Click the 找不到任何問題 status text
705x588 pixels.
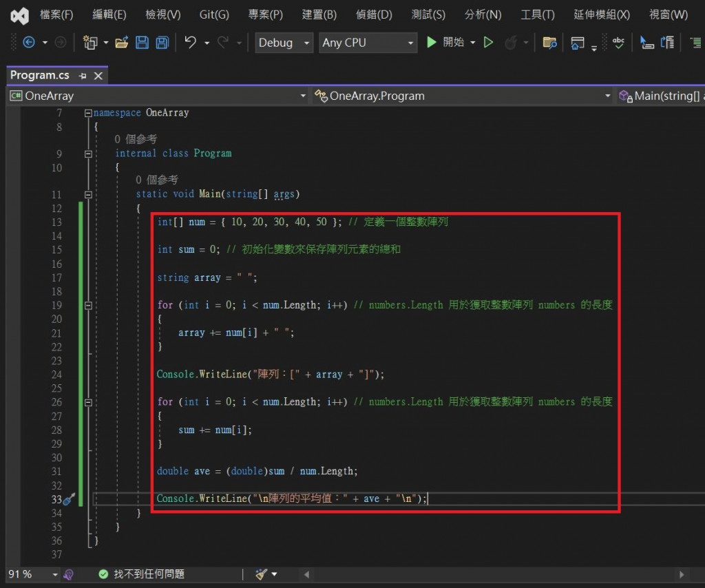(x=149, y=574)
